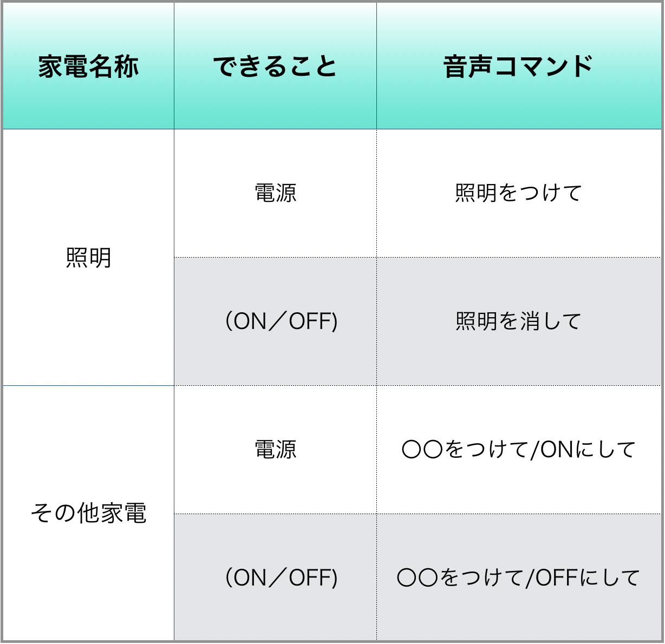The image size is (665, 644).
Task: Click the word 照明 in 照明をつけて
Action: point(476,193)
